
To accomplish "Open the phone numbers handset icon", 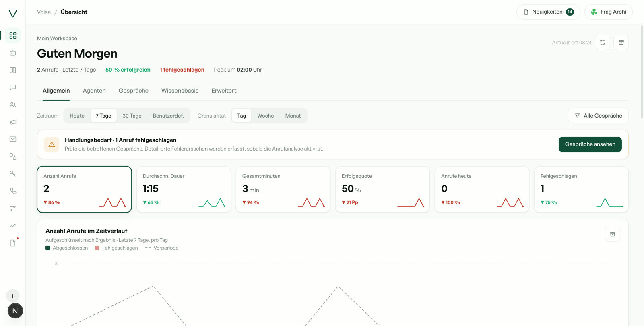I will [13, 191].
